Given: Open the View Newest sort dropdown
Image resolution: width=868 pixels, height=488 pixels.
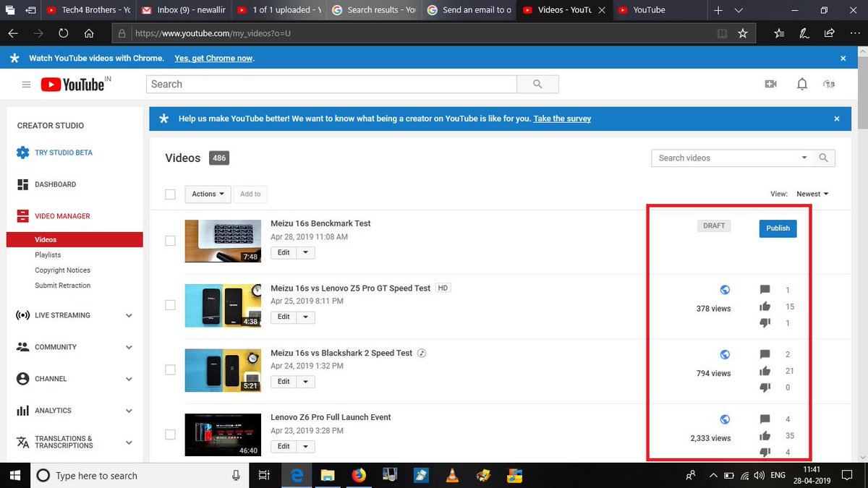Looking at the screenshot, I should coord(812,194).
